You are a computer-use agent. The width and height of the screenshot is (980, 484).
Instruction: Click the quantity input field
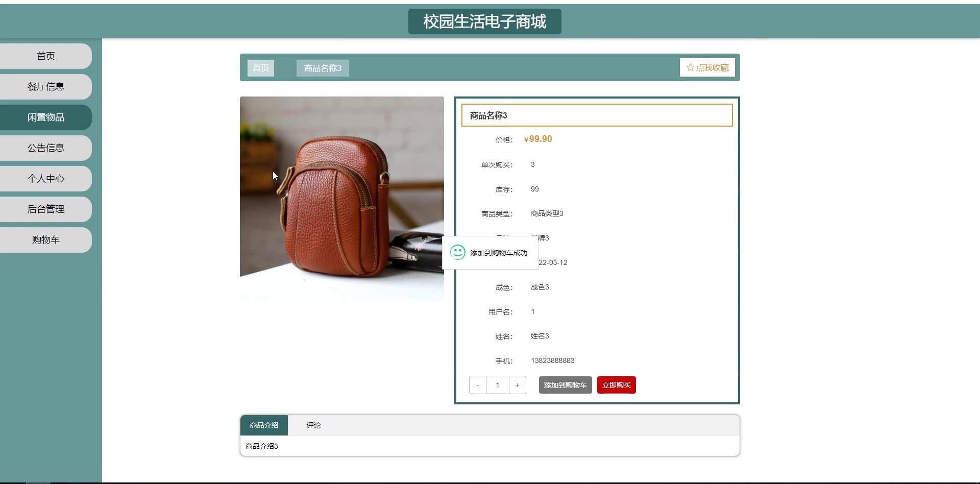click(498, 385)
